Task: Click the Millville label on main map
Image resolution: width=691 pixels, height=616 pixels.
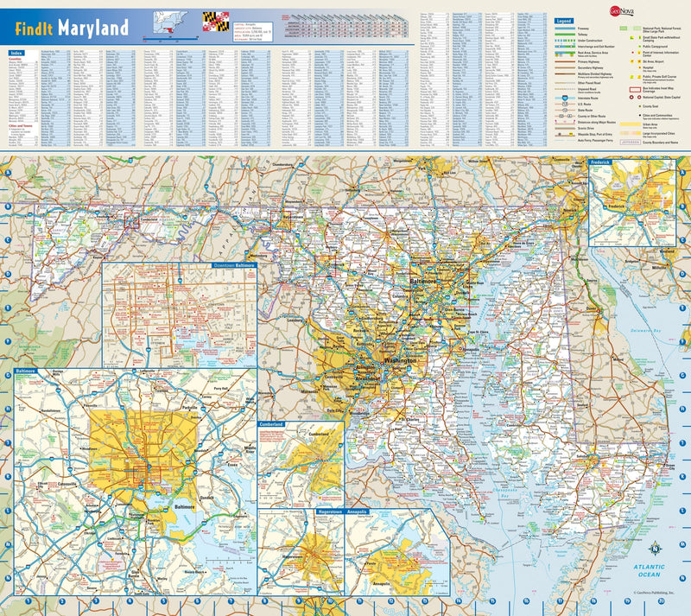Action: click(659, 268)
